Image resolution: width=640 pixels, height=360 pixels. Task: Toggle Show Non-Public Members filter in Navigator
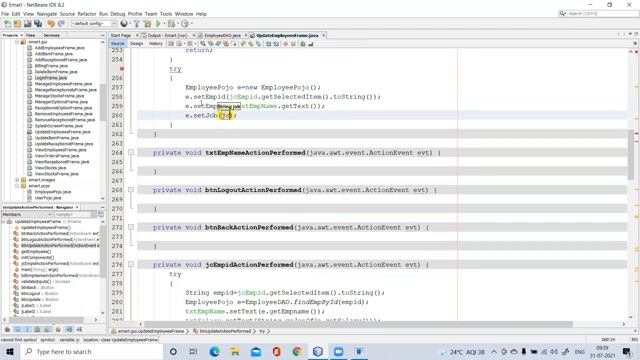[x=37, y=329]
